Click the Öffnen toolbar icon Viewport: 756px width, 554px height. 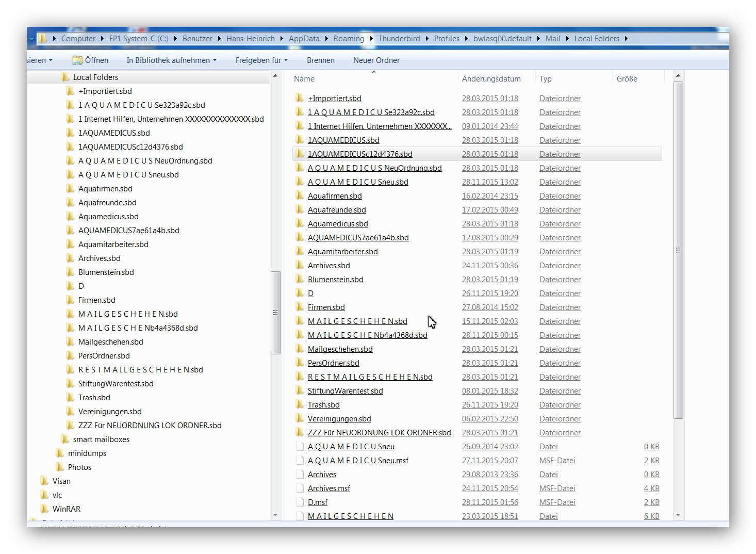pos(77,60)
